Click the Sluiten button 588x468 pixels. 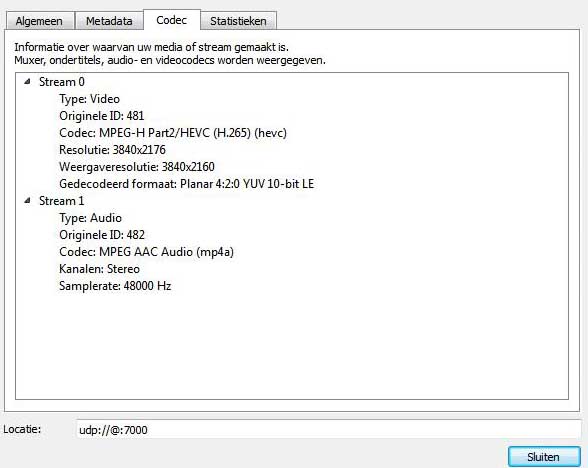click(544, 457)
